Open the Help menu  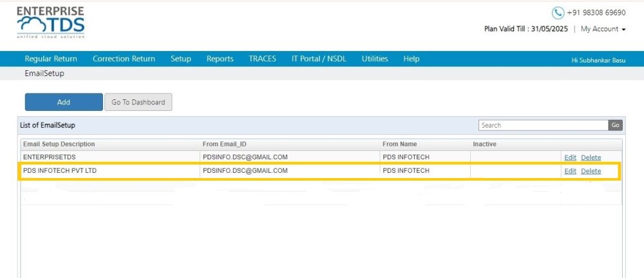point(411,59)
